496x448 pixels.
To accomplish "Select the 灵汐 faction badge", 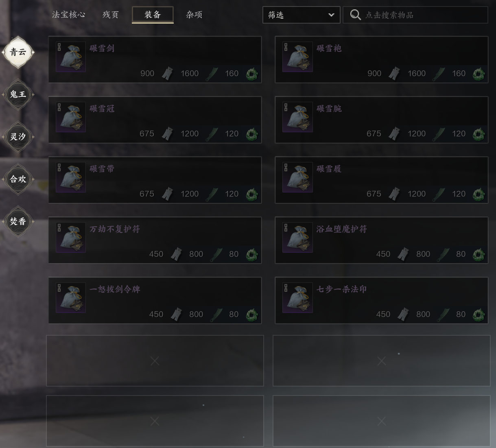I will pyautogui.click(x=18, y=137).
